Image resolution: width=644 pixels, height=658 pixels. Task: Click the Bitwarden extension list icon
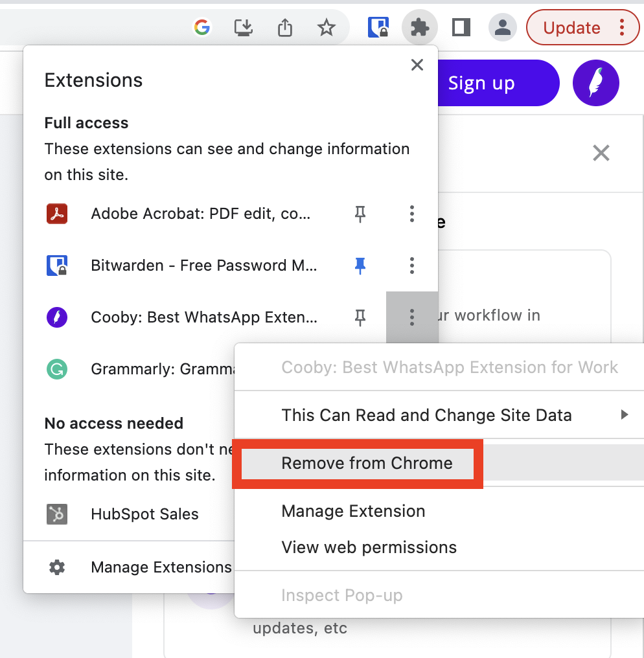[57, 266]
